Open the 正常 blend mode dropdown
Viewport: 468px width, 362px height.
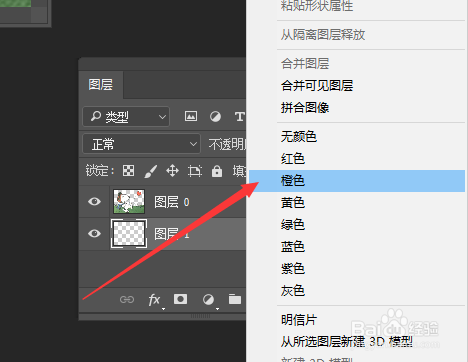141,144
